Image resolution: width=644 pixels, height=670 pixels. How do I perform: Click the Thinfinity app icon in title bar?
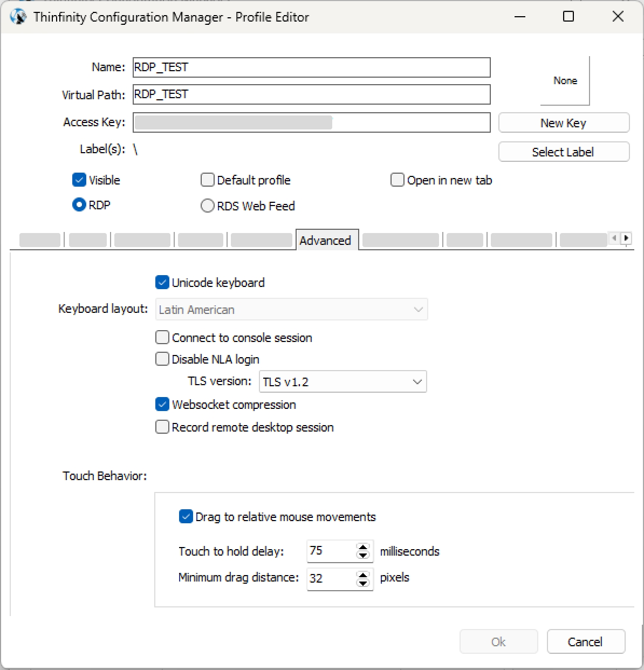click(x=18, y=17)
